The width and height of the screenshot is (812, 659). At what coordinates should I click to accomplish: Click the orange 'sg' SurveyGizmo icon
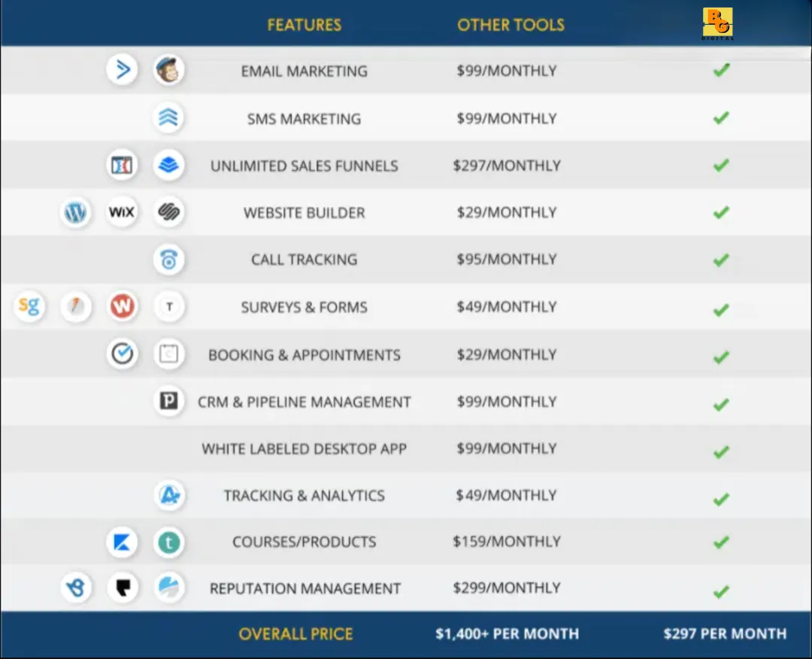[29, 306]
